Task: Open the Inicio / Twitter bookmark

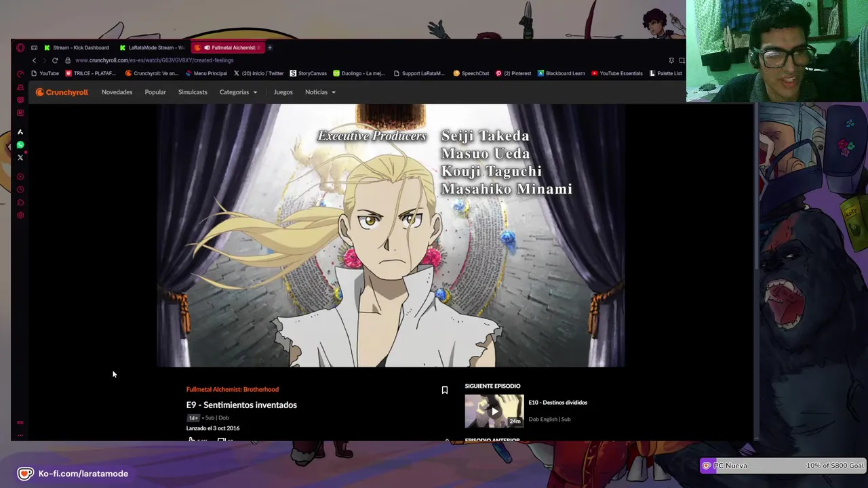Action: point(258,73)
